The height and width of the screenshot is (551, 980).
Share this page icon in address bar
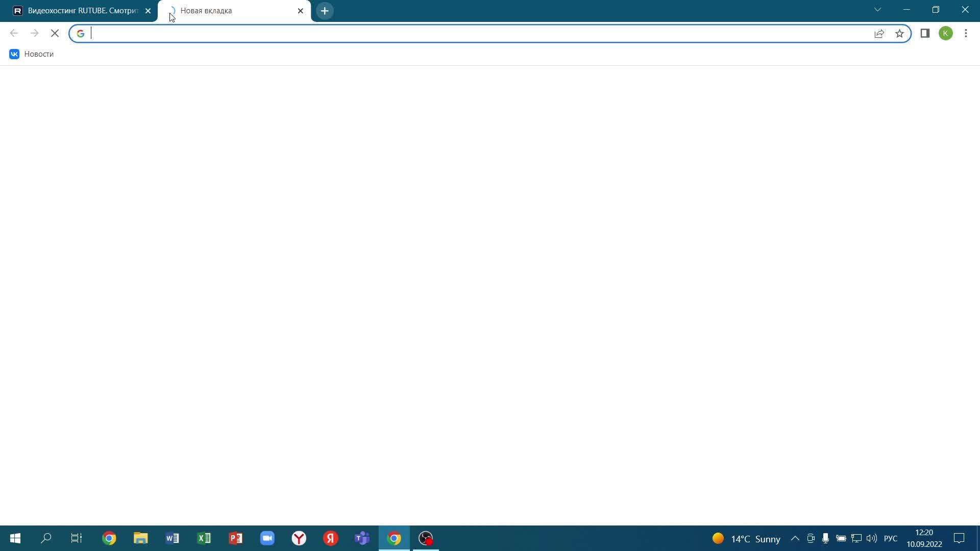click(879, 34)
